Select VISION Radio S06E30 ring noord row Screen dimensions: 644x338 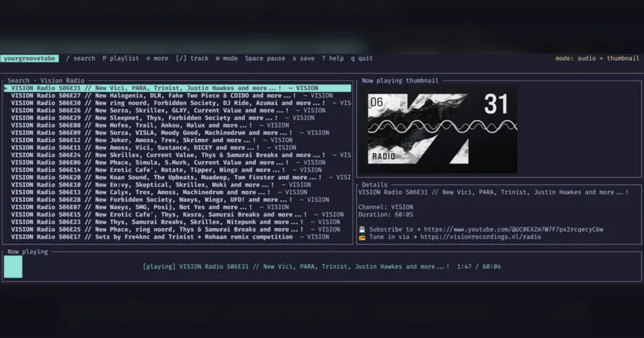[x=177, y=103]
